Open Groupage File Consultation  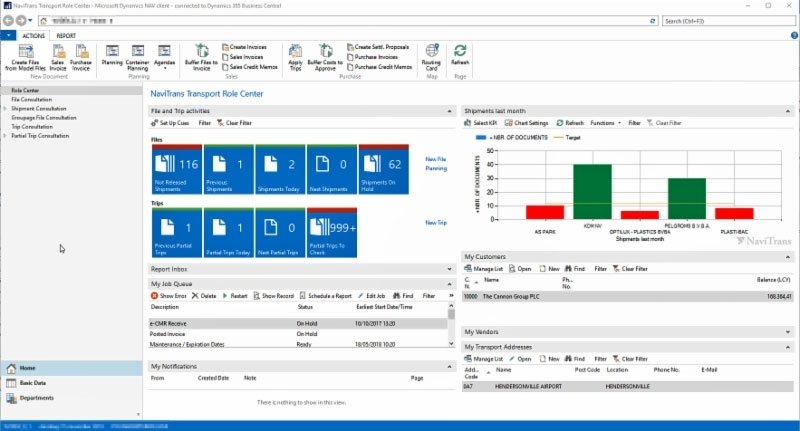pos(44,118)
